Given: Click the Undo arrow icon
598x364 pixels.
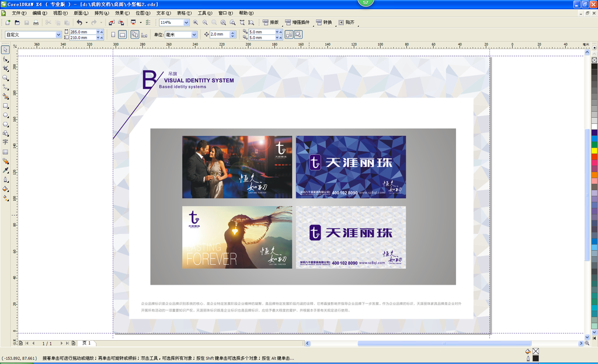Looking at the screenshot, I should [79, 23].
